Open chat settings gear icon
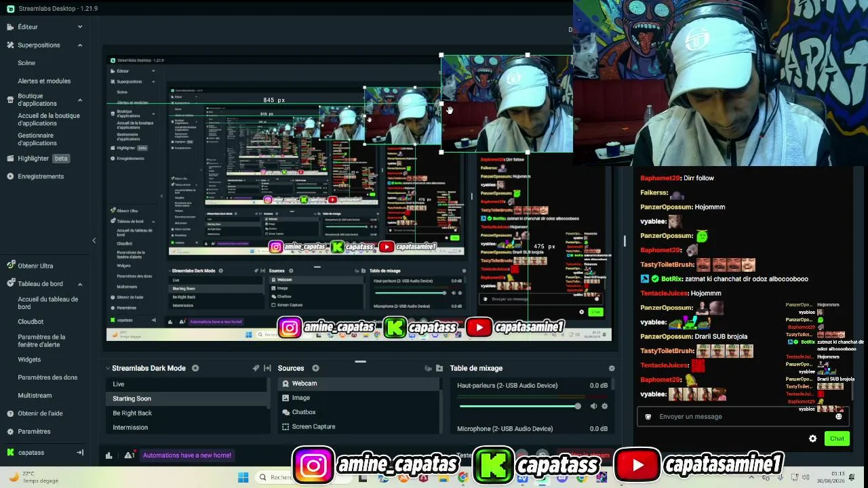Viewport: 868px width, 488px height. pyautogui.click(x=813, y=439)
